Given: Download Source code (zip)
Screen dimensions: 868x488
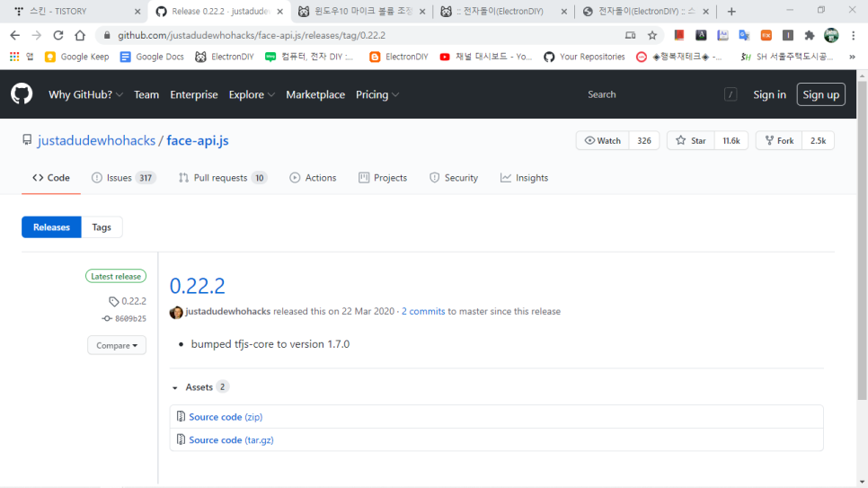Looking at the screenshot, I should (x=226, y=416).
